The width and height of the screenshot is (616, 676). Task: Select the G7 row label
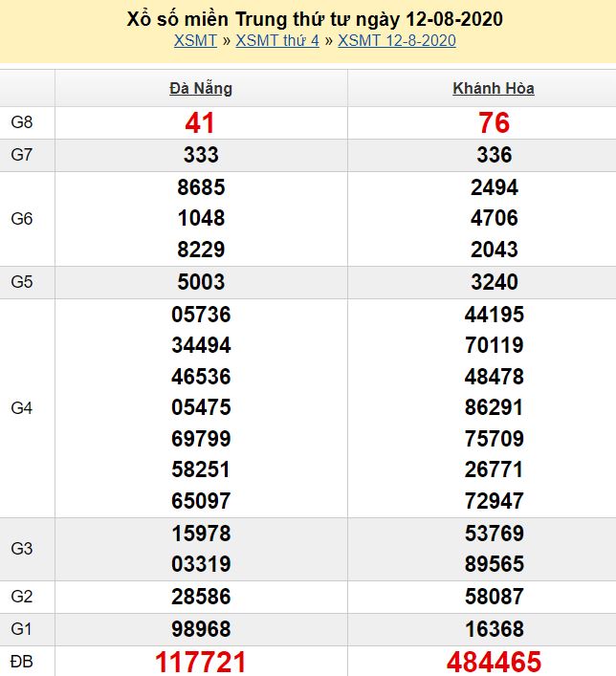click(22, 155)
